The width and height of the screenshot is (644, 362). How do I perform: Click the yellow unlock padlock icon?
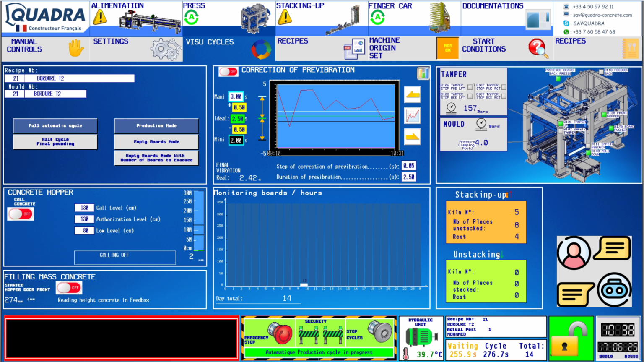coord(571,338)
